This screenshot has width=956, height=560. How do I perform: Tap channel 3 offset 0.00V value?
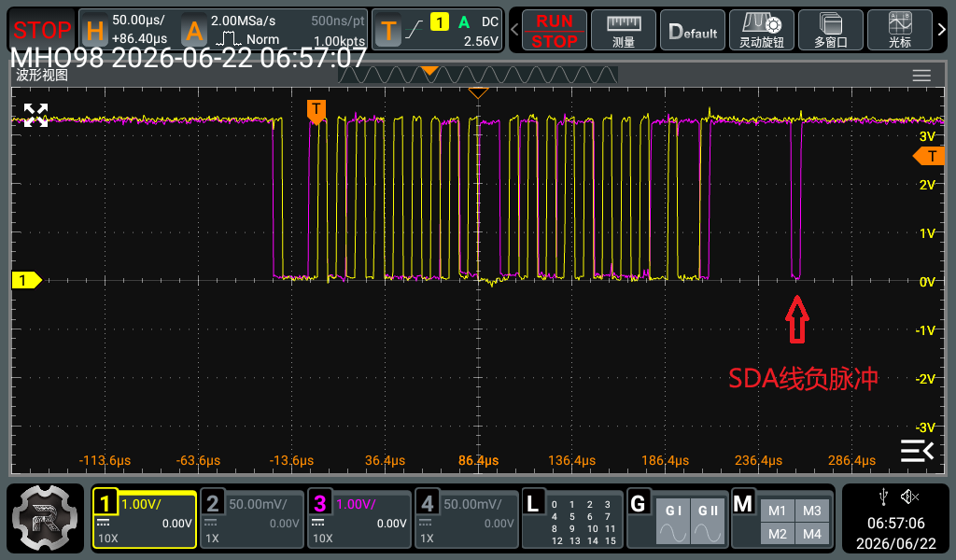pos(391,524)
